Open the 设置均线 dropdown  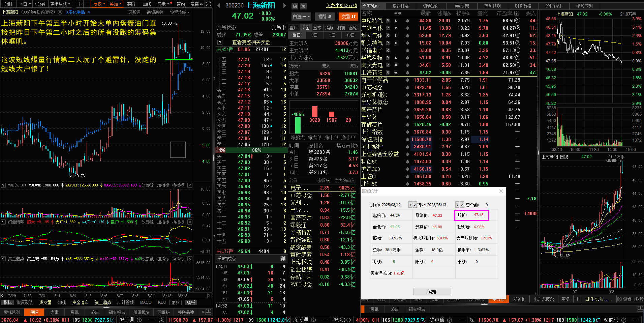click(x=180, y=12)
